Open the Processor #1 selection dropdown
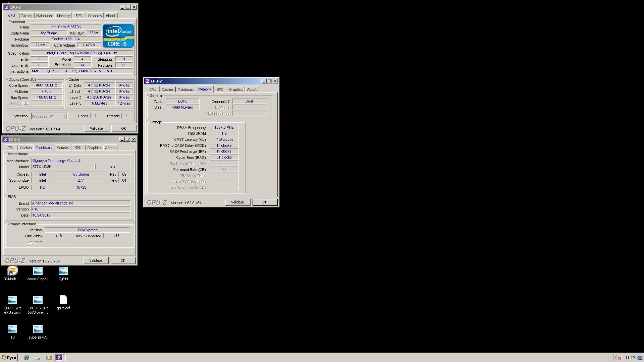 (x=49, y=116)
